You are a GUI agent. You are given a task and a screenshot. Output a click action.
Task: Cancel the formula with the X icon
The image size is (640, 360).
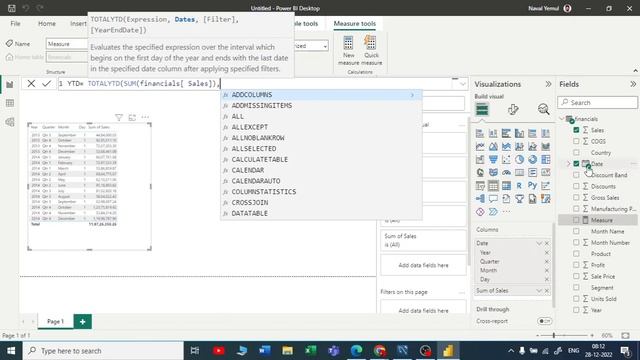31,84
